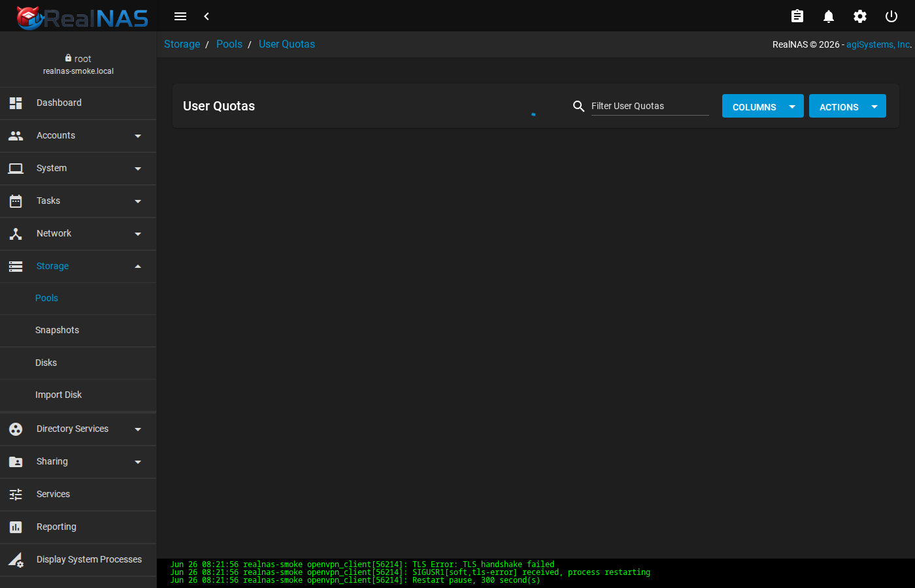Click the Services sliders icon

pyautogui.click(x=16, y=494)
